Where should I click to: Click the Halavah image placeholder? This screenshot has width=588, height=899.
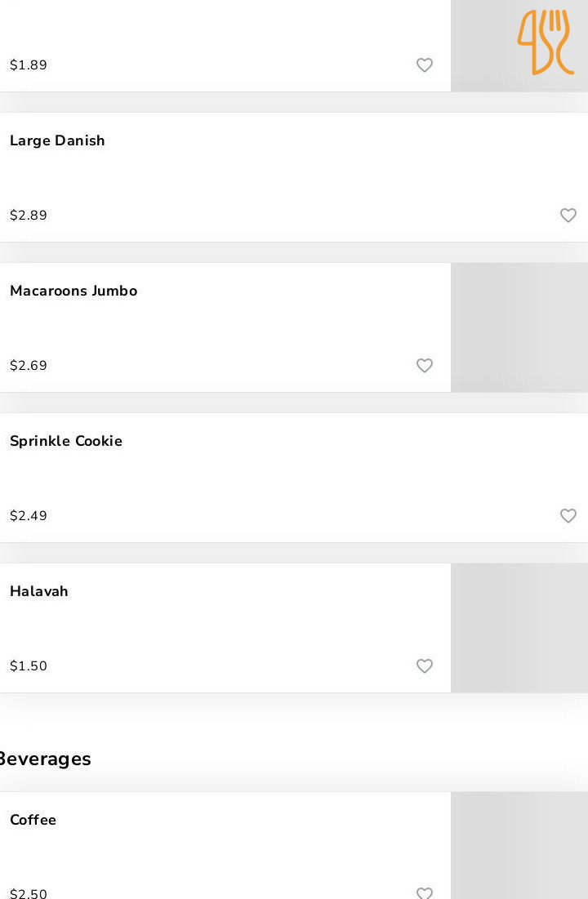(519, 628)
